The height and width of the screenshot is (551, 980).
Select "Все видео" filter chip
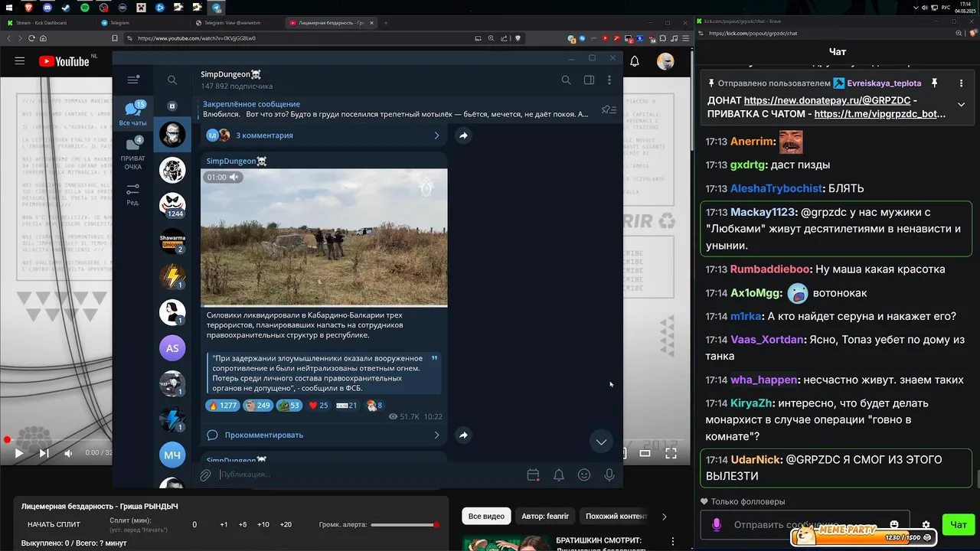pyautogui.click(x=486, y=517)
